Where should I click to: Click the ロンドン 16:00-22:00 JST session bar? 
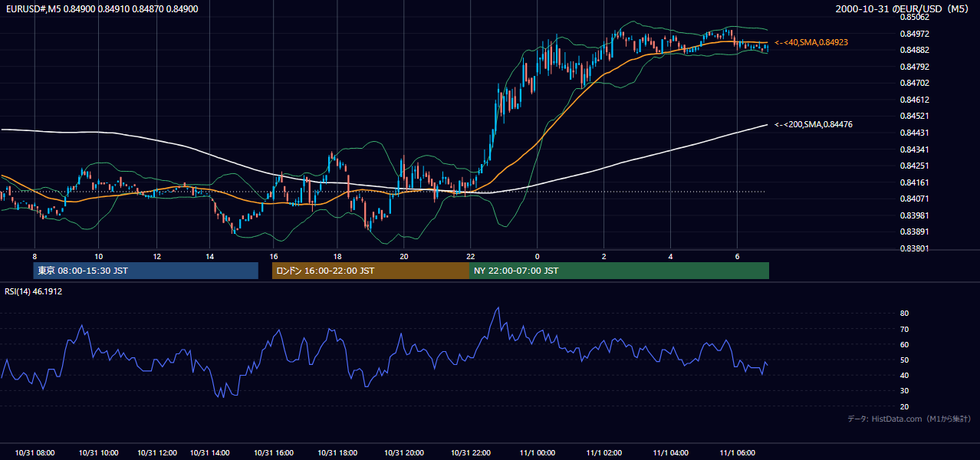(370, 271)
